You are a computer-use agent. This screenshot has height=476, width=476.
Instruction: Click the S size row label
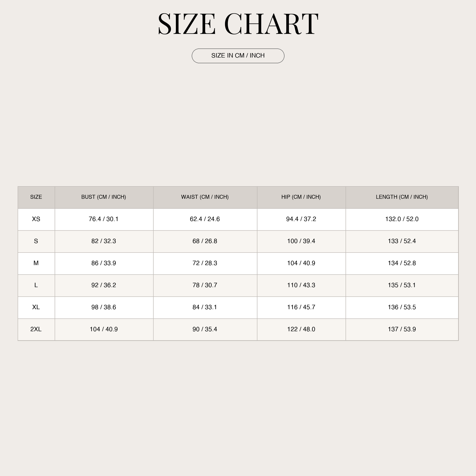pos(36,241)
